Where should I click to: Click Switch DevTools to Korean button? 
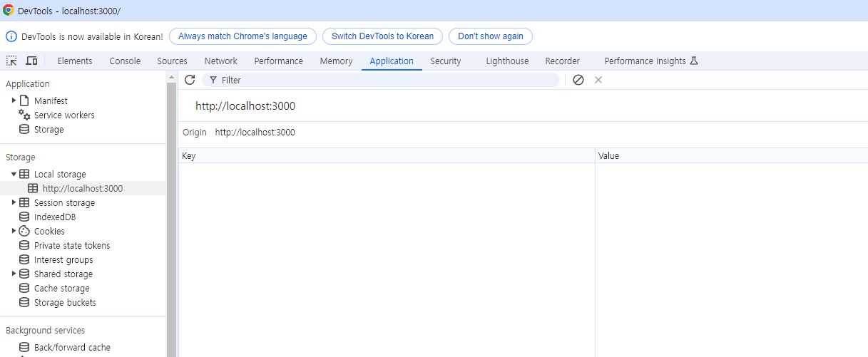point(382,36)
